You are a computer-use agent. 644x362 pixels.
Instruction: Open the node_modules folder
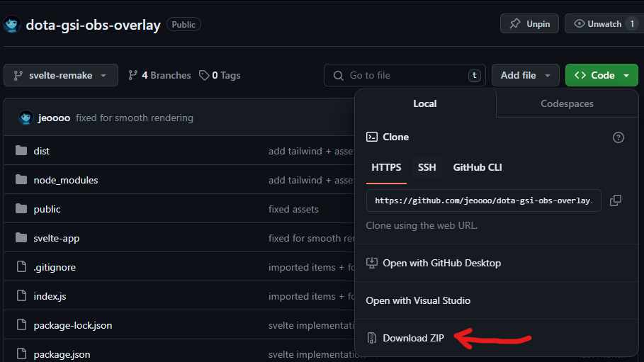click(x=66, y=180)
